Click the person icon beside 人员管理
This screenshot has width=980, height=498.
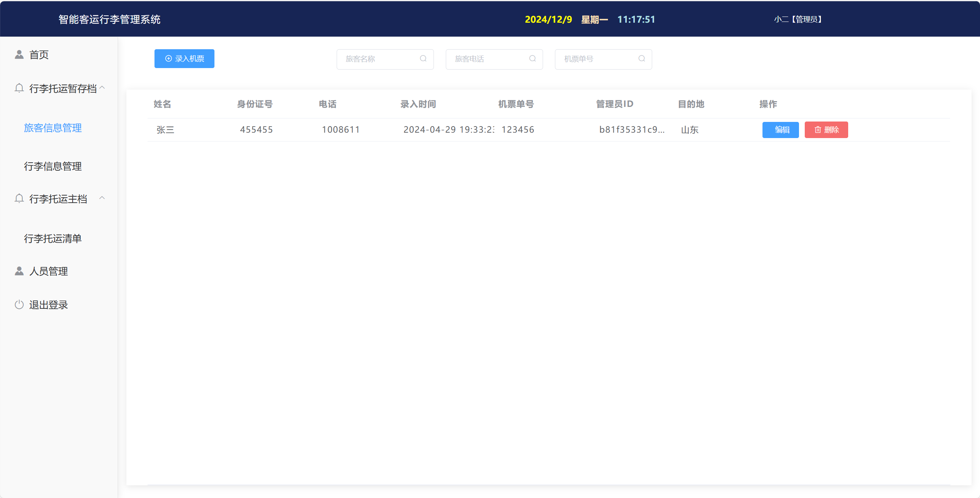pyautogui.click(x=19, y=271)
